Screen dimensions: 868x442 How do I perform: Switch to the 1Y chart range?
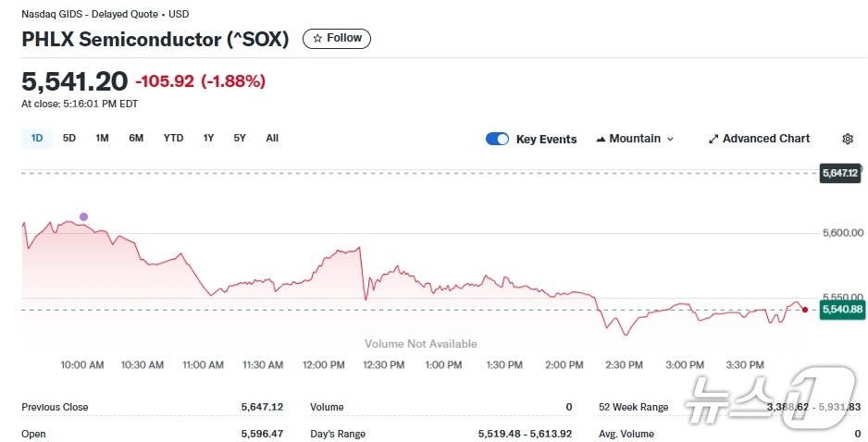coord(208,138)
